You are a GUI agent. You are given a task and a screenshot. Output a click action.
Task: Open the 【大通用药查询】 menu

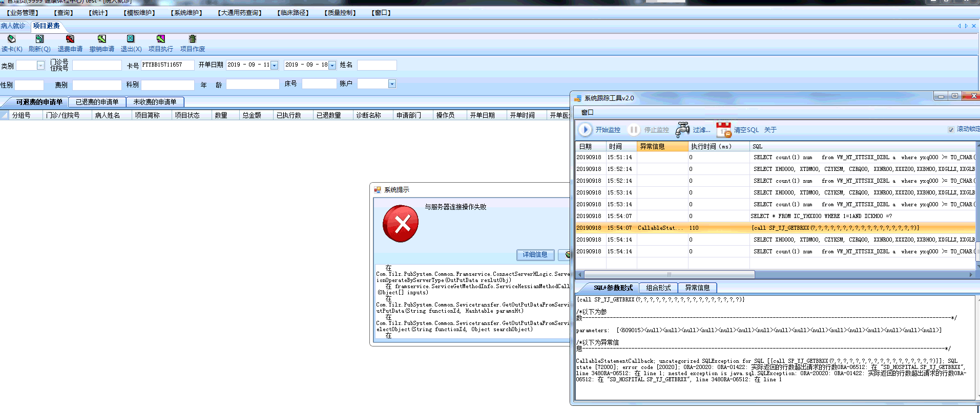(240, 13)
